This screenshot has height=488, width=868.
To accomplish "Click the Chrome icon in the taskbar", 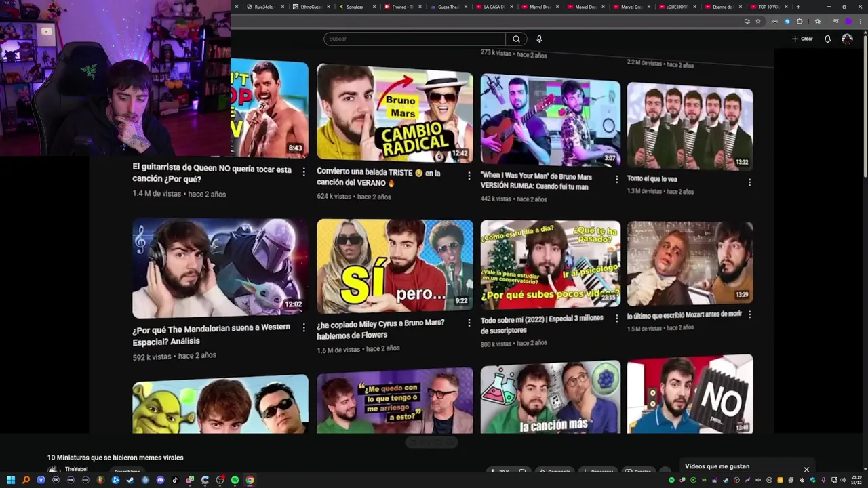I will pos(250,480).
